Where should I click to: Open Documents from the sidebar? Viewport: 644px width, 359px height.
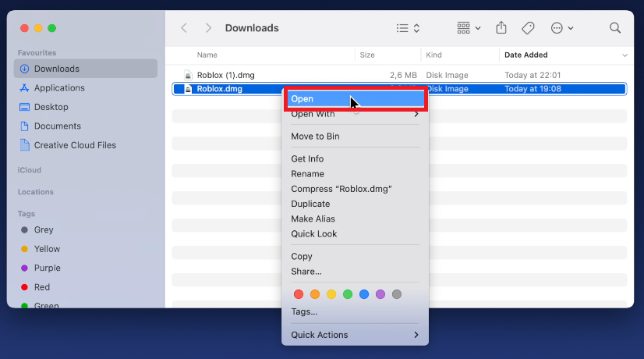[x=50, y=126]
